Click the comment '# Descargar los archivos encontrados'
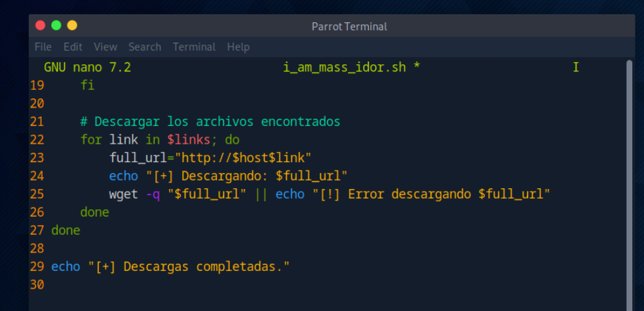 tap(210, 122)
